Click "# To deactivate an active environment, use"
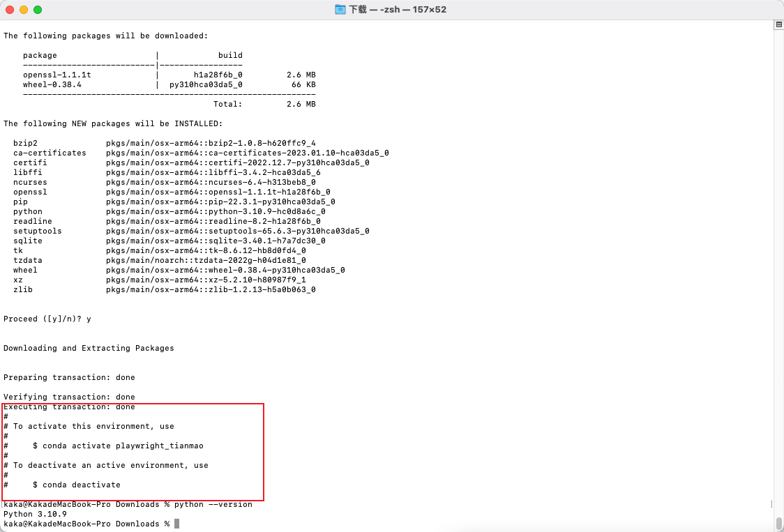 pyautogui.click(x=105, y=466)
